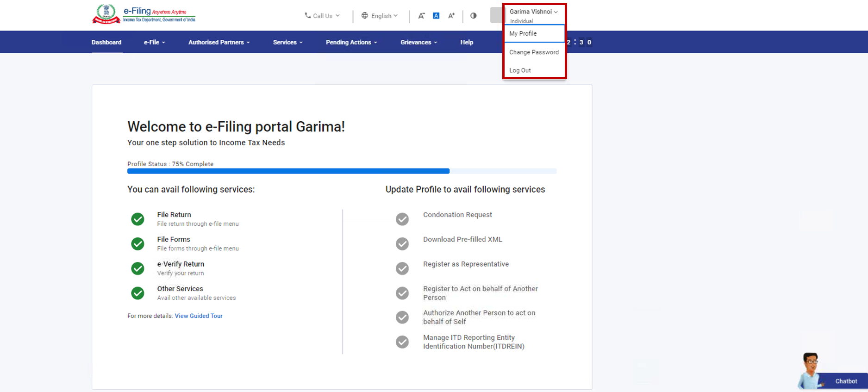Screen dimensions: 868x392
Task: Click the grey Condonation Request check icon
Action: [402, 219]
